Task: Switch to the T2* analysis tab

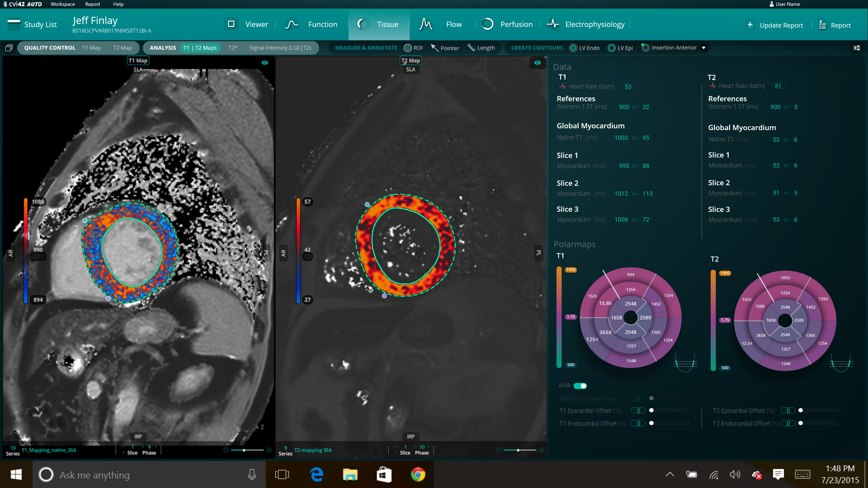Action: pyautogui.click(x=233, y=48)
